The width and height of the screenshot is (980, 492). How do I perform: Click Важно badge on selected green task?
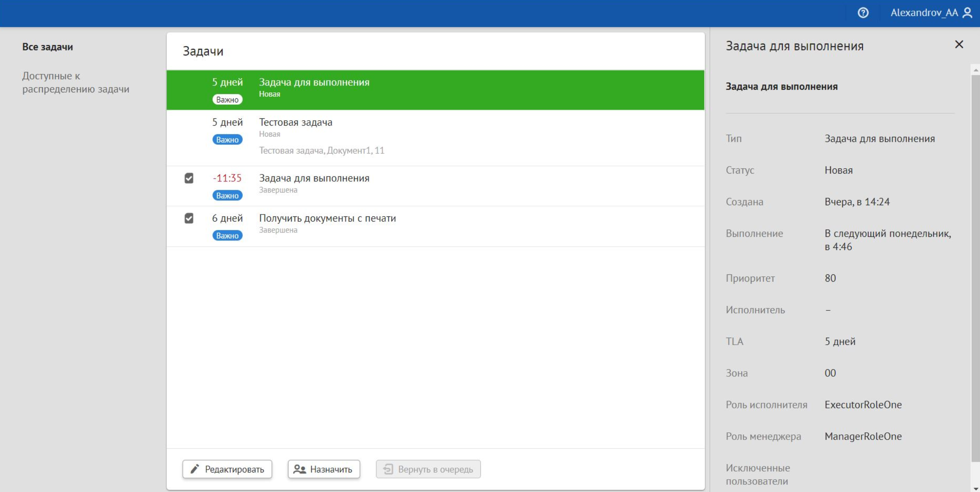(x=227, y=100)
